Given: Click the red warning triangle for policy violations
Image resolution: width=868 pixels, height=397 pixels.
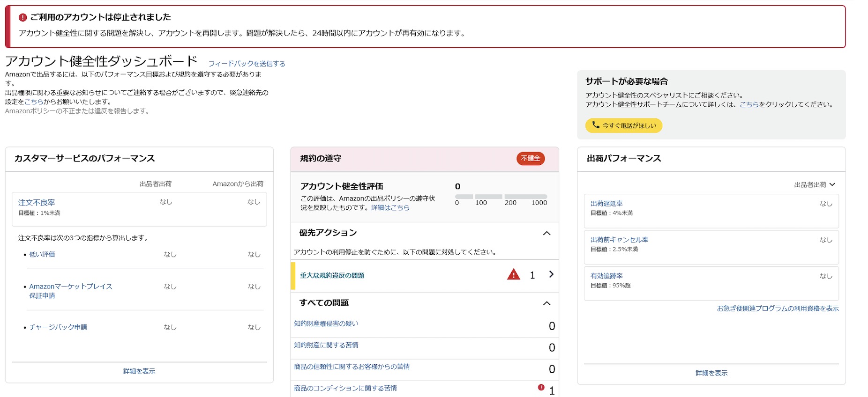Looking at the screenshot, I should tap(514, 274).
